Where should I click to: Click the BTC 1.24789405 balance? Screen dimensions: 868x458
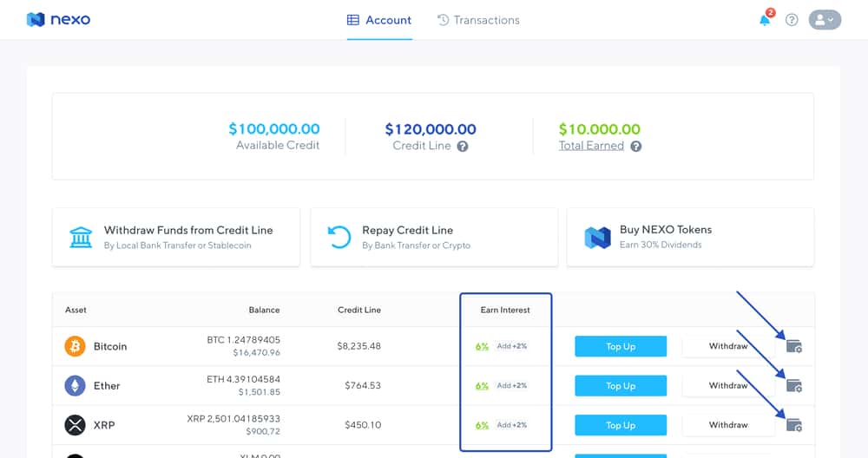click(x=244, y=340)
